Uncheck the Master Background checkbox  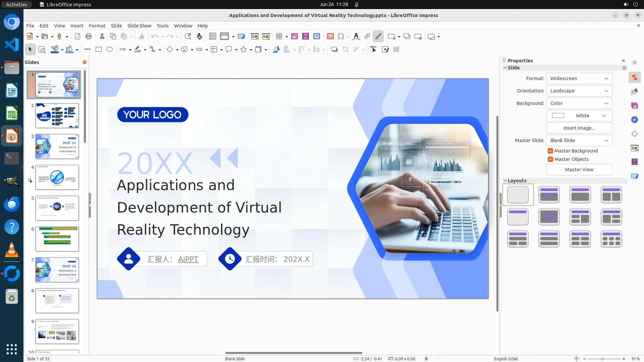(550, 151)
